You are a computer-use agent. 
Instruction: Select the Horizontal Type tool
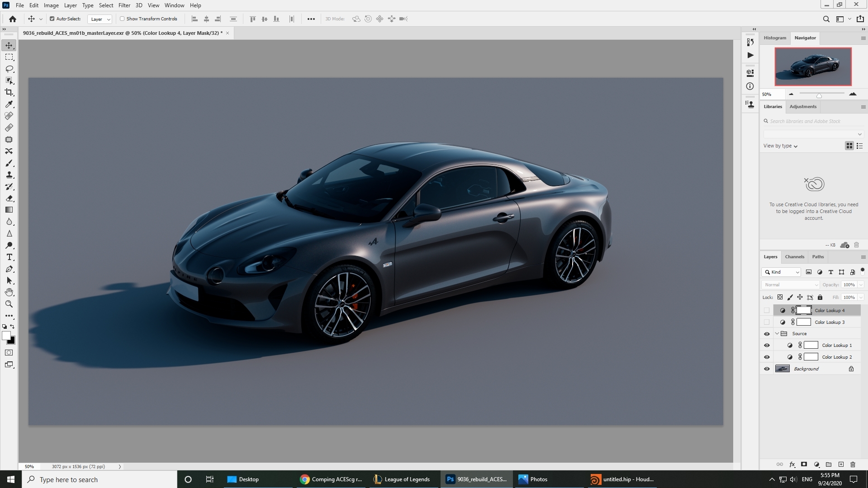point(9,257)
